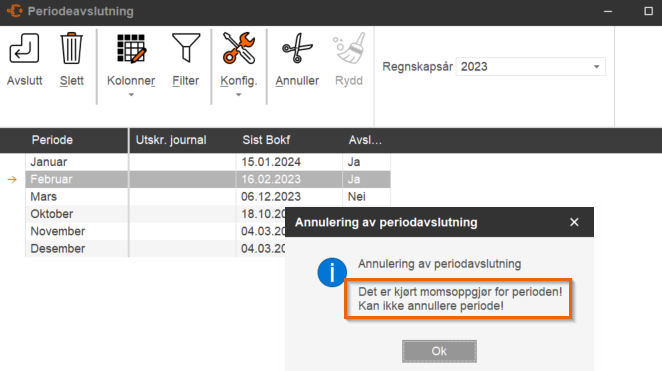This screenshot has height=371, width=662.
Task: Click the Filter funnel icon
Action: point(186,48)
